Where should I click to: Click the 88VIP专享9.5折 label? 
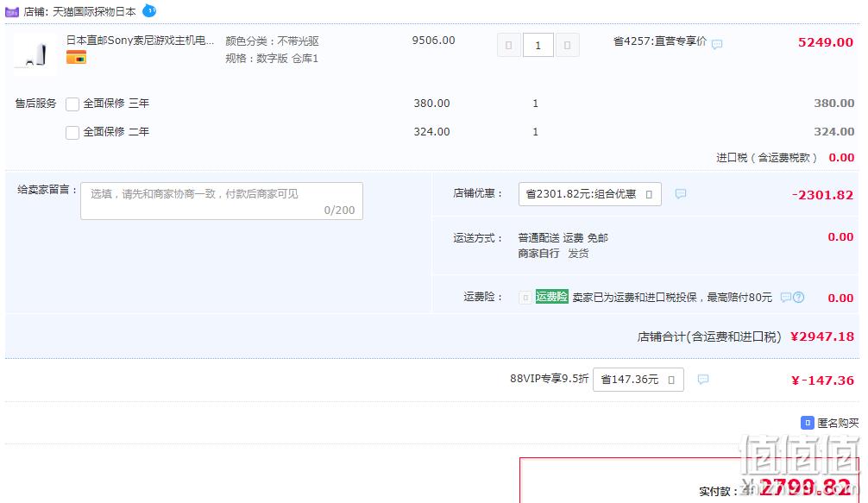point(549,379)
